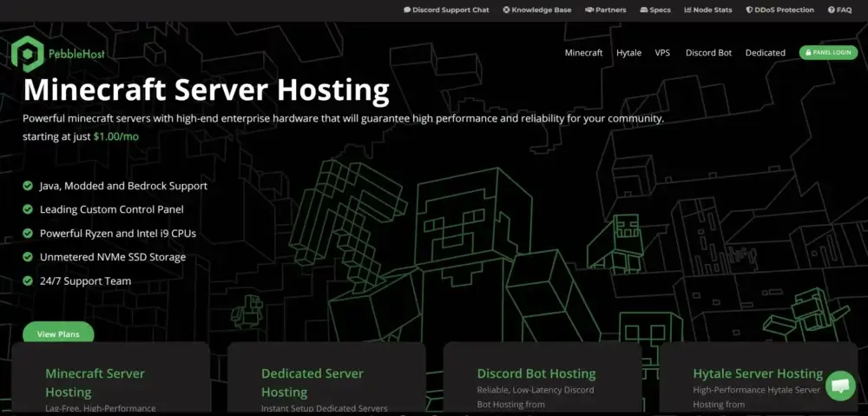The image size is (868, 416).
Task: Click the Panel Login button
Action: tap(828, 53)
